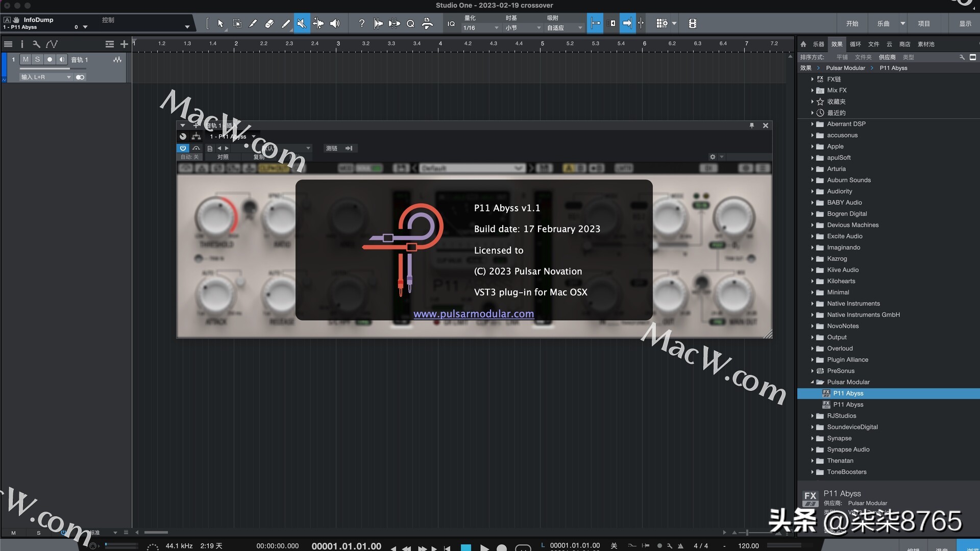The height and width of the screenshot is (551, 980).
Task: Collapse the Pulsar Modular folder in effects browser
Action: point(813,382)
